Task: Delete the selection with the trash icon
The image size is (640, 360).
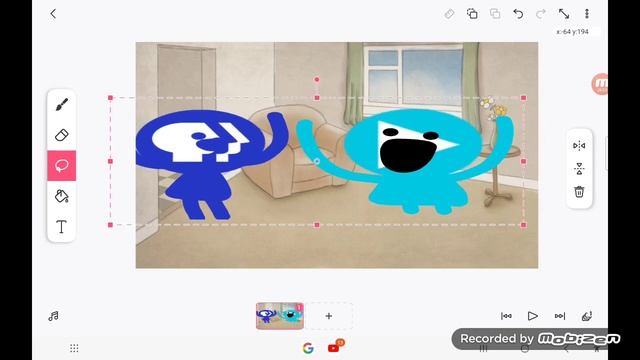Action: tap(579, 191)
